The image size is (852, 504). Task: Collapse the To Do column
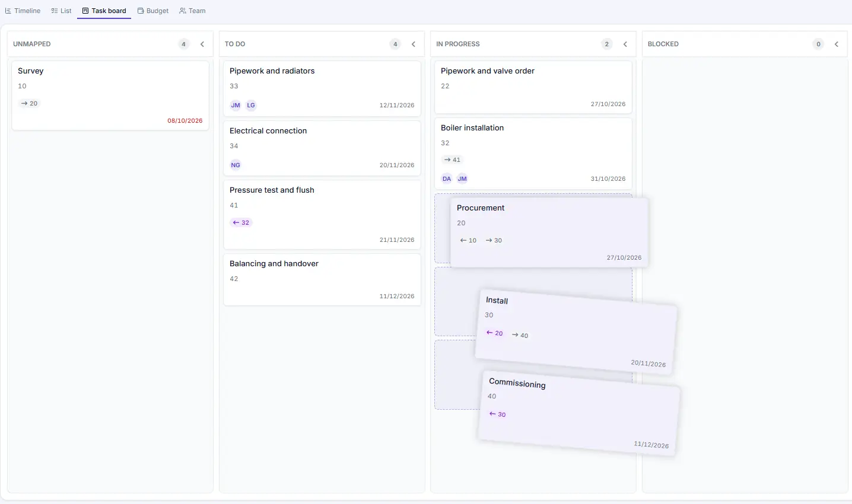414,44
